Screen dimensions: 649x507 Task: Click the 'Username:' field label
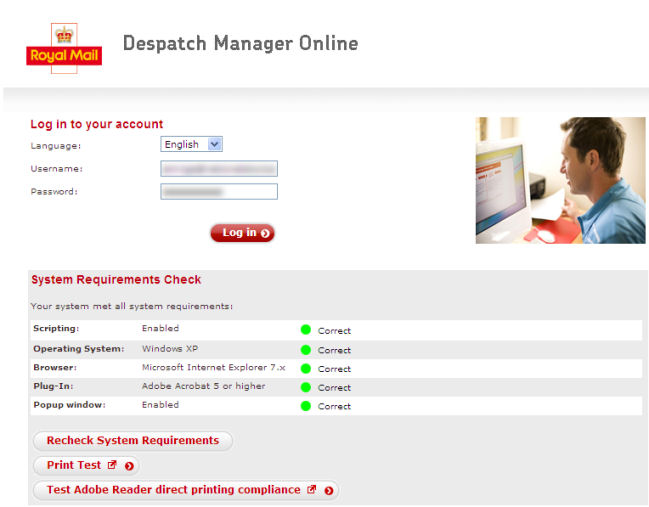click(x=57, y=168)
